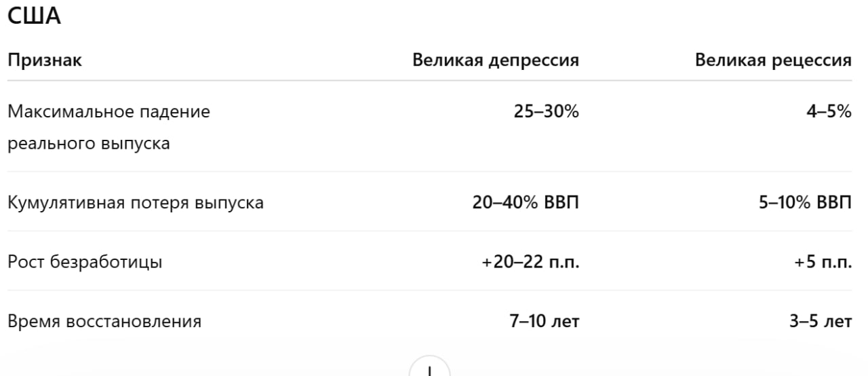868x376 pixels.
Task: Select the Признак column header
Action: point(45,60)
